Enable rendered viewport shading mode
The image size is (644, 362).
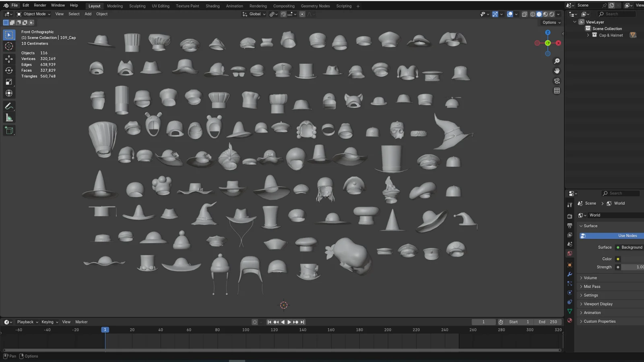[552, 14]
